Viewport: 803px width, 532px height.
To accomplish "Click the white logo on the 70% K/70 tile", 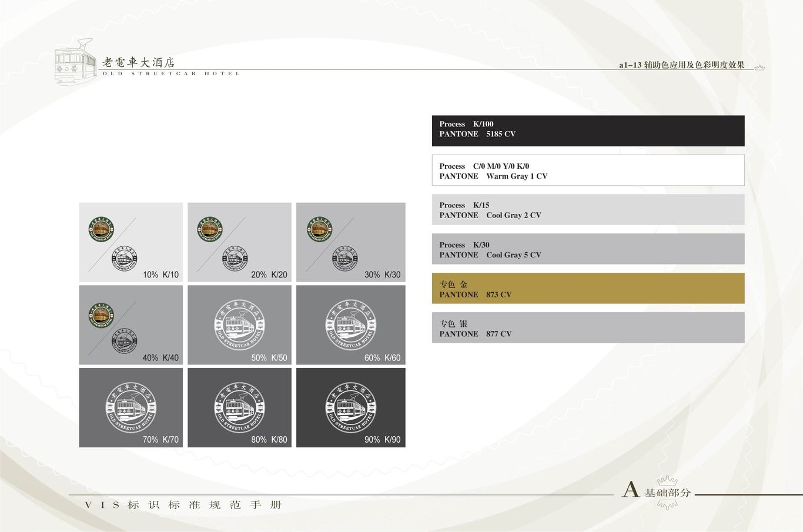I will (131, 407).
